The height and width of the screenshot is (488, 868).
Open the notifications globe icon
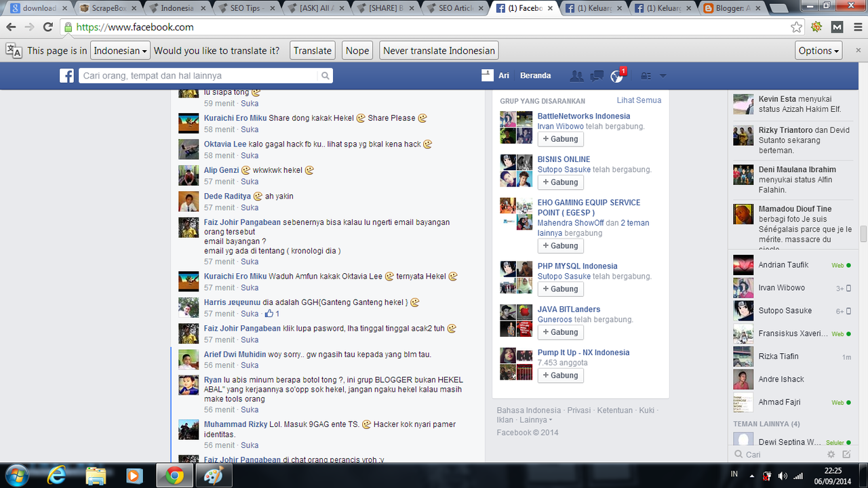point(616,76)
